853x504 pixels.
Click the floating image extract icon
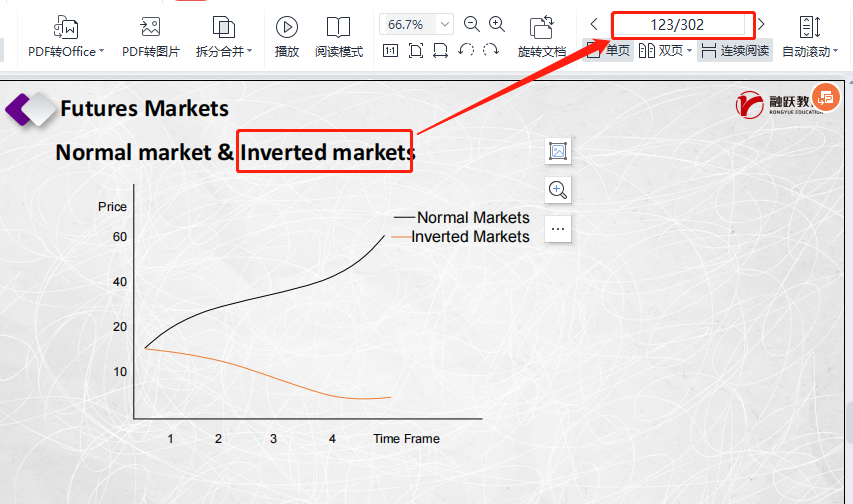(x=558, y=151)
